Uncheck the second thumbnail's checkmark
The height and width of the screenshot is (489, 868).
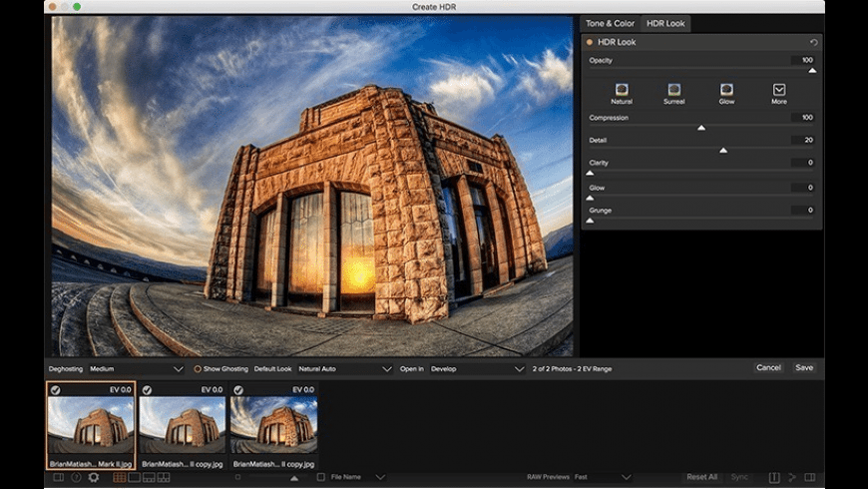[147, 390]
